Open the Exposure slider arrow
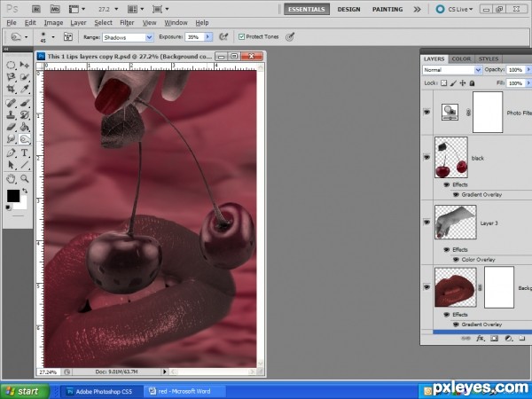Viewport: 532px width, 399px height. tap(208, 37)
